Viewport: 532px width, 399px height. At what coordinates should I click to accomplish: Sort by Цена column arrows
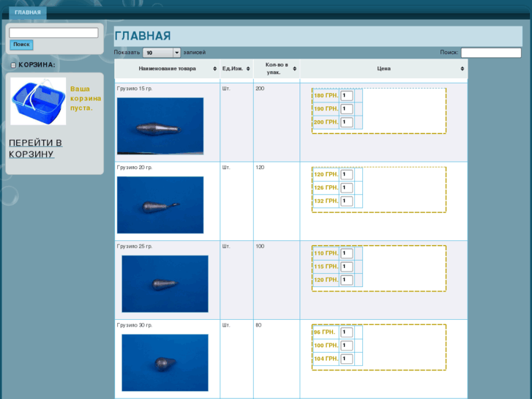(x=462, y=69)
